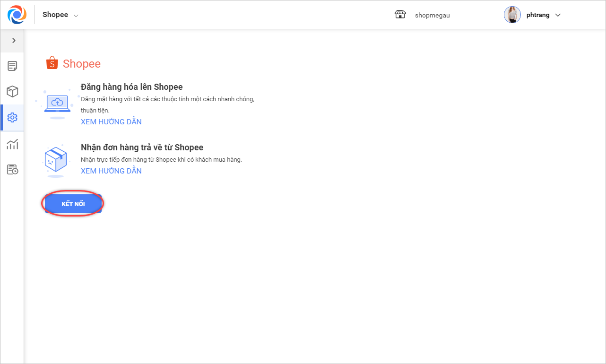Open the products box sidebar icon
This screenshot has width=606, height=364.
point(12,91)
